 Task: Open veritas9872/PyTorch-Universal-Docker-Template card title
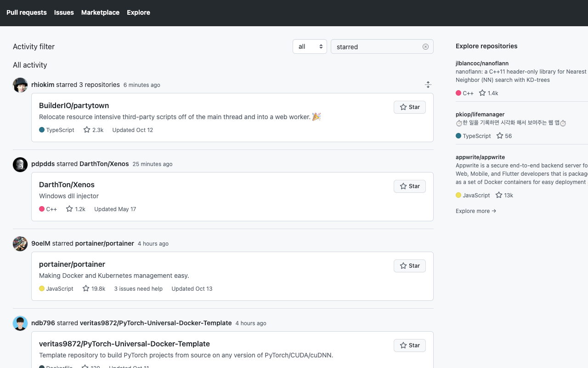tap(124, 344)
